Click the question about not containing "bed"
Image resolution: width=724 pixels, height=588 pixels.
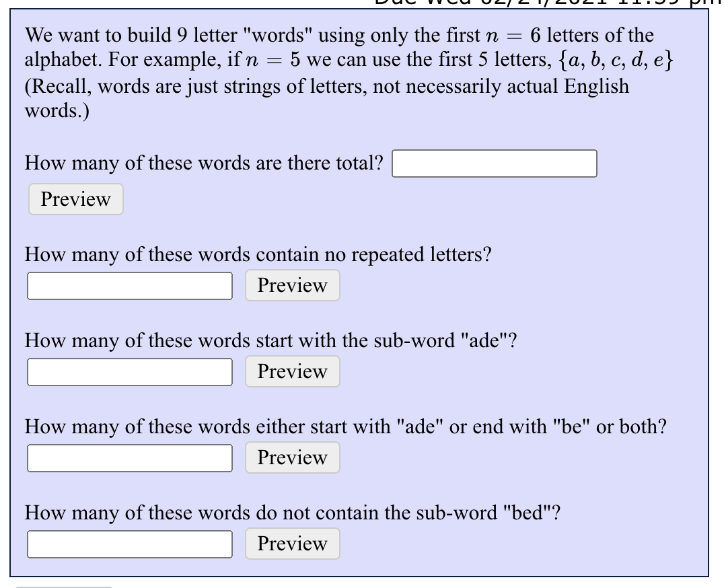293,513
